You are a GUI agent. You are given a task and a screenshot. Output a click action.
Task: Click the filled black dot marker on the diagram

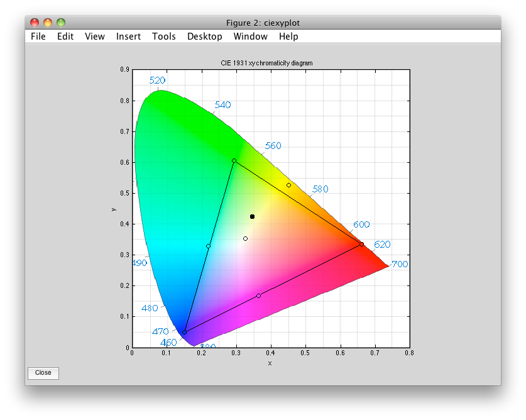tap(252, 216)
